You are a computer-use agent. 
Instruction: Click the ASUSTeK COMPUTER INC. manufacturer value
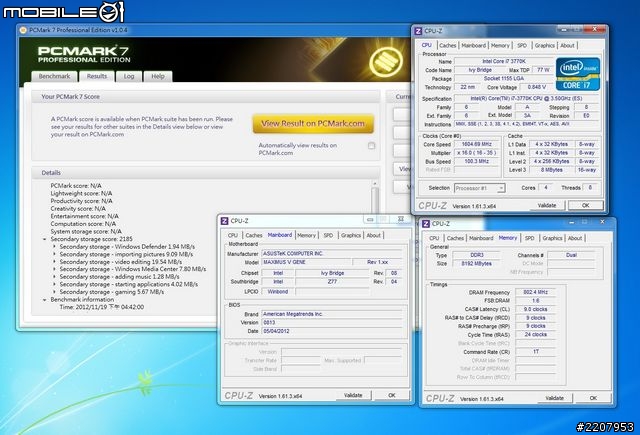(332, 254)
